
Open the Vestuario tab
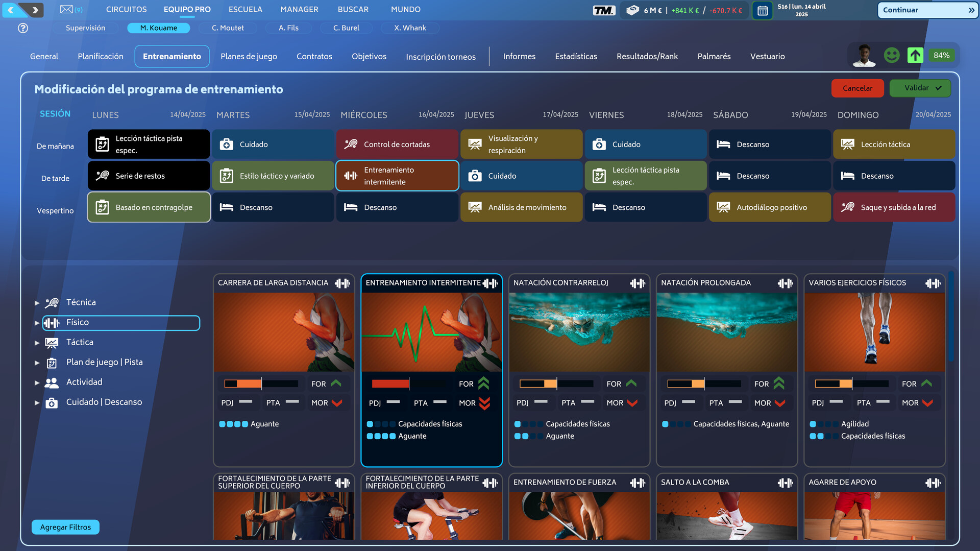click(767, 56)
